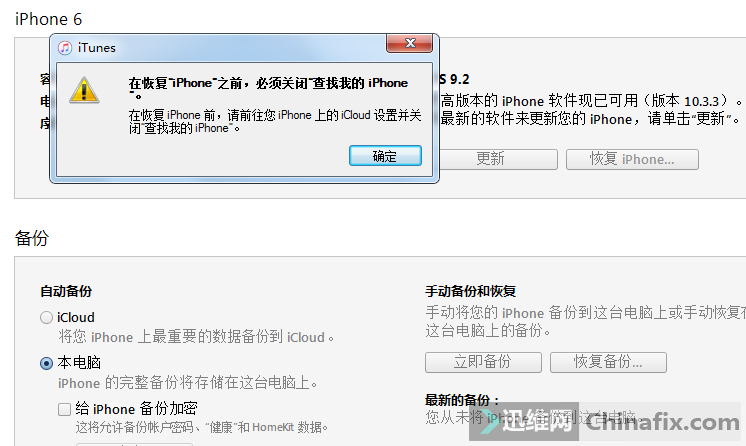Select the 本电脑 radio option
This screenshot has width=746, height=446.
[x=46, y=363]
